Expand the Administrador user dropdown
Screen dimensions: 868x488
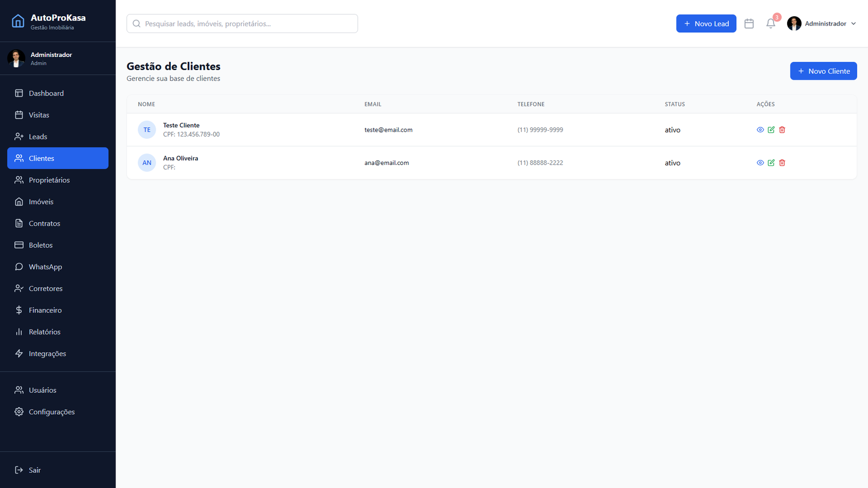tap(822, 24)
